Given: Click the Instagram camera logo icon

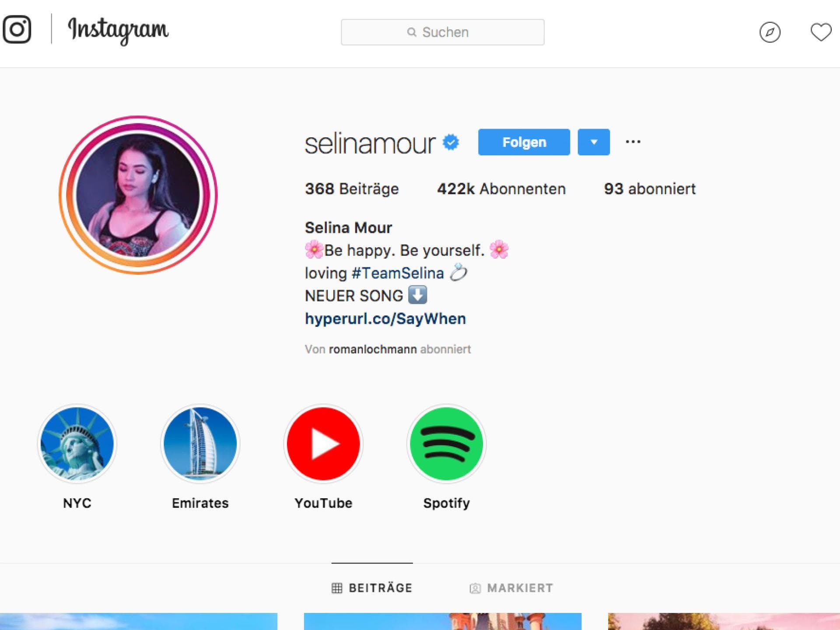Looking at the screenshot, I should (x=17, y=30).
